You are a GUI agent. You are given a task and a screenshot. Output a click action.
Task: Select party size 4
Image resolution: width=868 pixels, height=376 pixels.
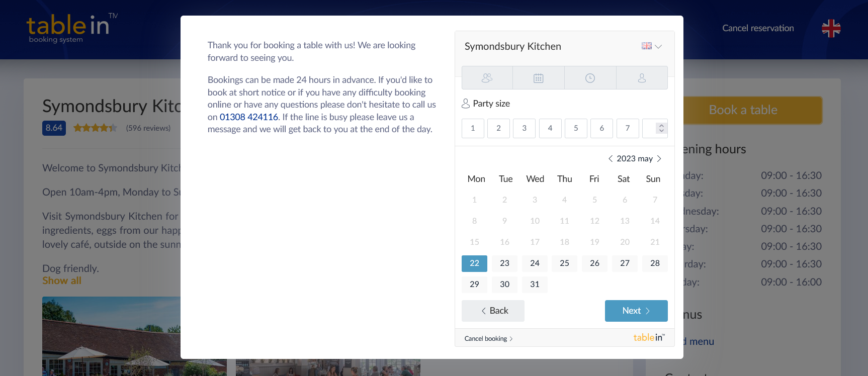pyautogui.click(x=550, y=128)
